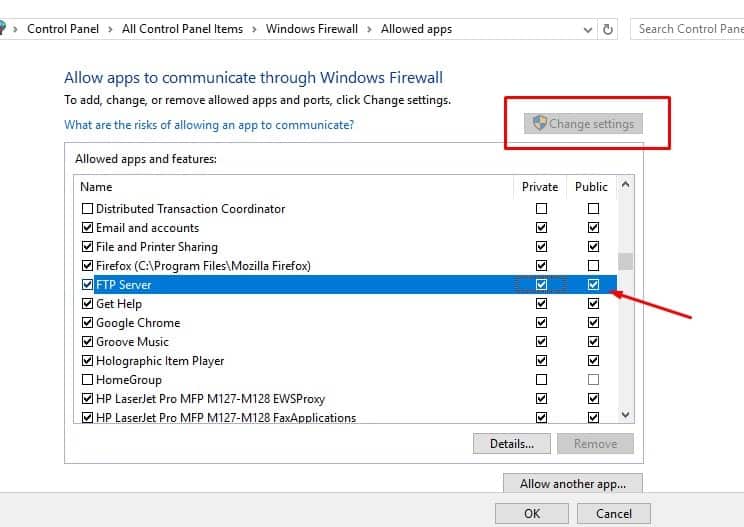Toggle Holographic Item Player Private checkbox
This screenshot has width=744, height=527.
tap(541, 361)
